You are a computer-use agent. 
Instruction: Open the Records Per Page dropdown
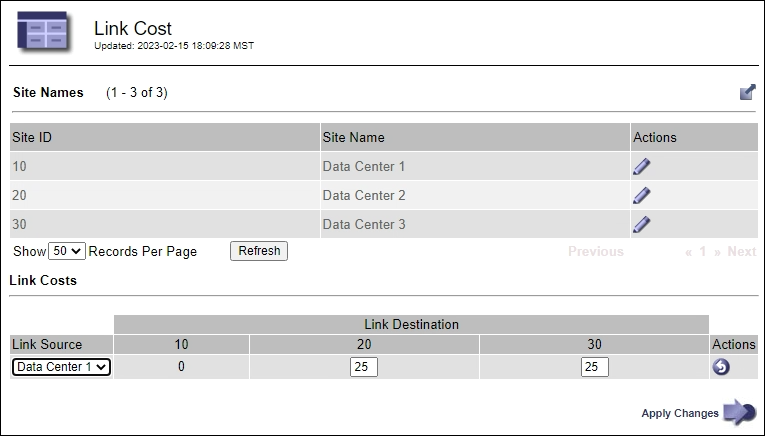coord(67,251)
